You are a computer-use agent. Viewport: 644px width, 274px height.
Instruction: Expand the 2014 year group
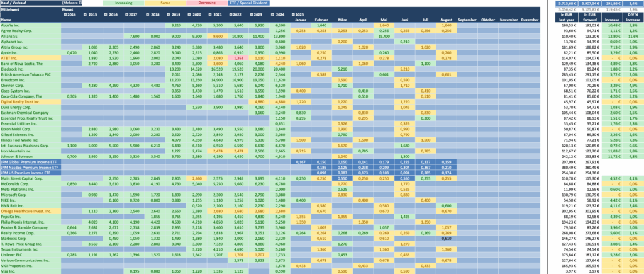click(x=65, y=14)
